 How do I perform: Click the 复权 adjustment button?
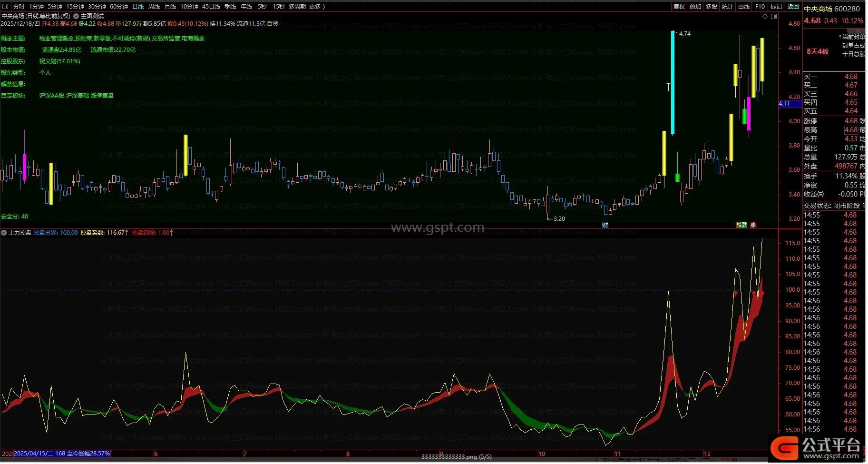679,7
